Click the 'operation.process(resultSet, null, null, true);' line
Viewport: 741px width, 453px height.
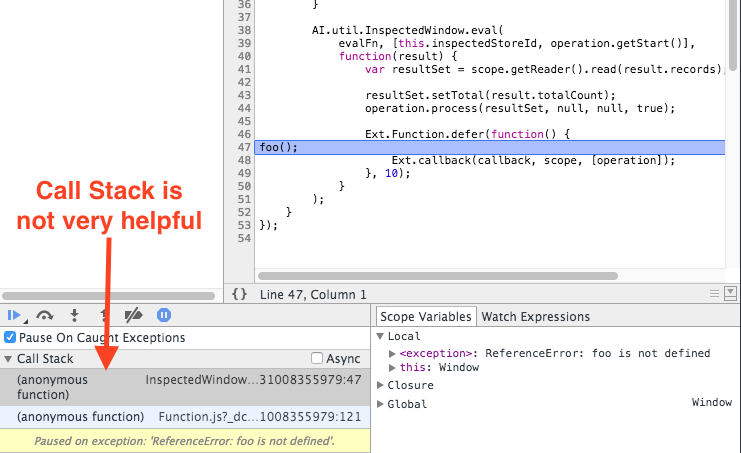pos(520,108)
